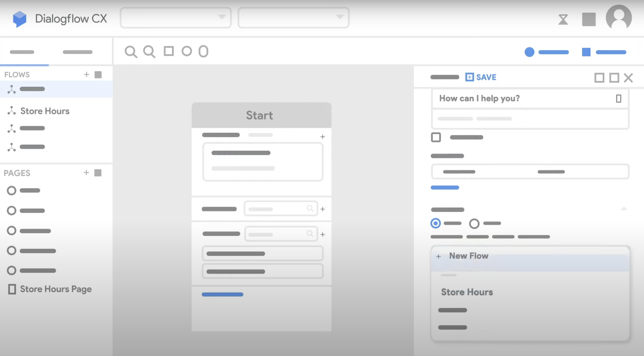The height and width of the screenshot is (356, 644).
Task: Click the plus icon next to PAGES
Action: (86, 173)
